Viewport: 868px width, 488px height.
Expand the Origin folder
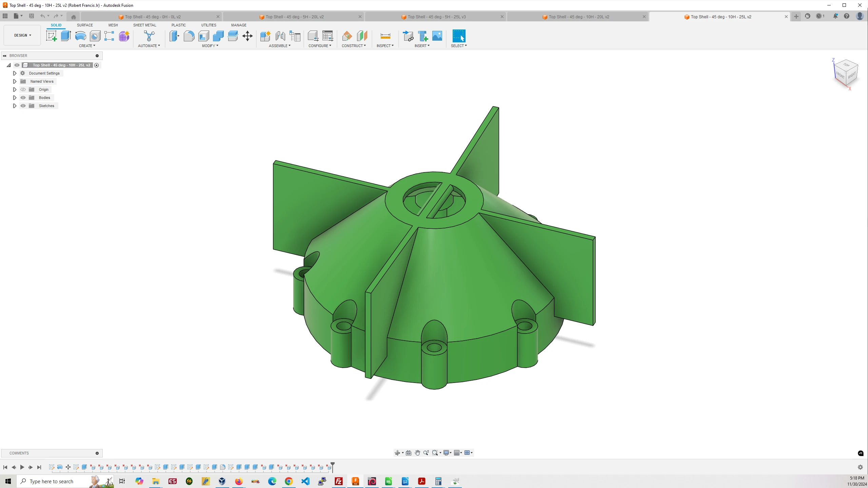point(15,89)
